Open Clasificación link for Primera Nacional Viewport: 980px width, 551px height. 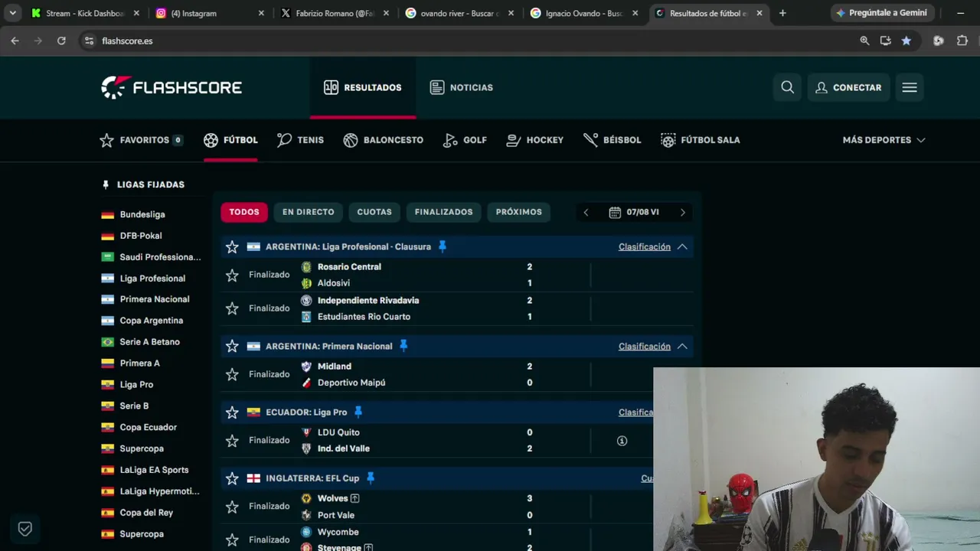tap(645, 346)
